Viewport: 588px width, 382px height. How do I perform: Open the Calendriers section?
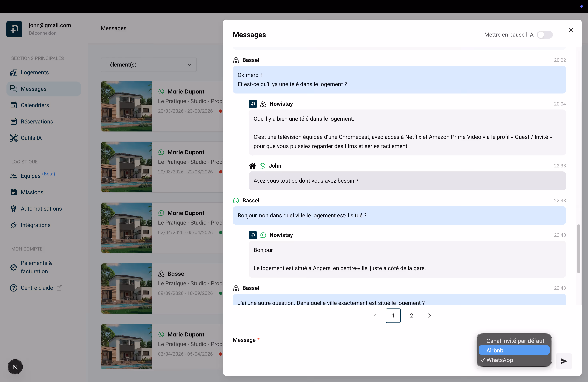35,105
